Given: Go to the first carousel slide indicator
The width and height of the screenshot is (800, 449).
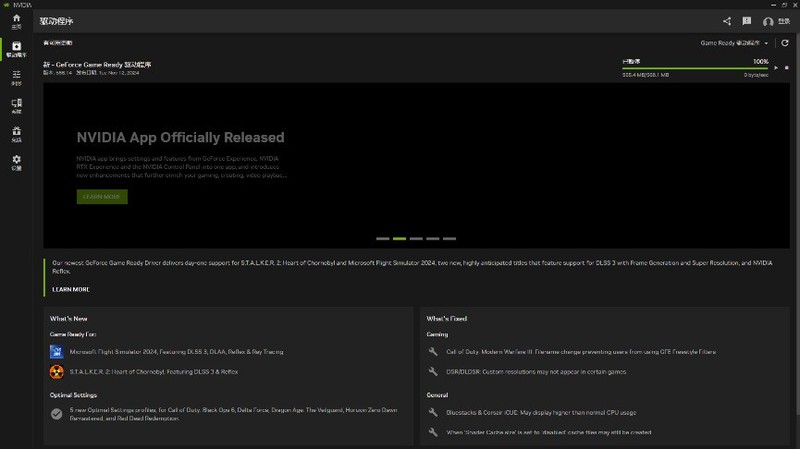Looking at the screenshot, I should coord(383,238).
